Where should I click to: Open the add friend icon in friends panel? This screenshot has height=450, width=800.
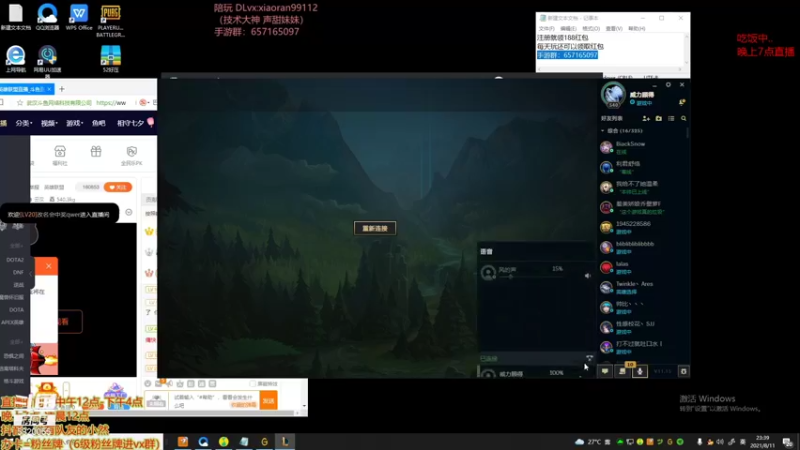pyautogui.click(x=646, y=118)
